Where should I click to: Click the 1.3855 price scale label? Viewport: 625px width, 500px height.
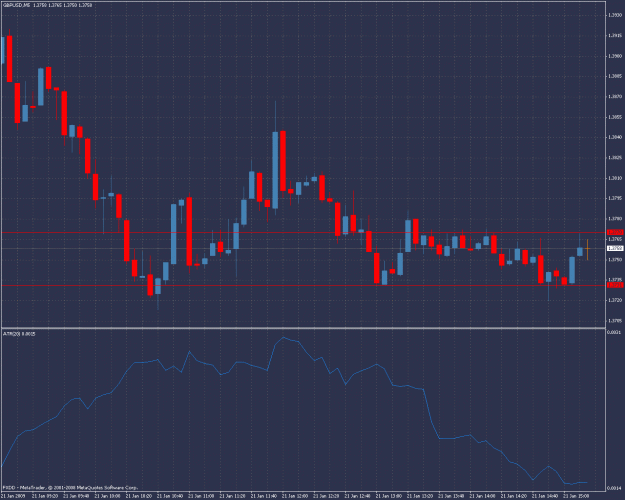(615, 117)
